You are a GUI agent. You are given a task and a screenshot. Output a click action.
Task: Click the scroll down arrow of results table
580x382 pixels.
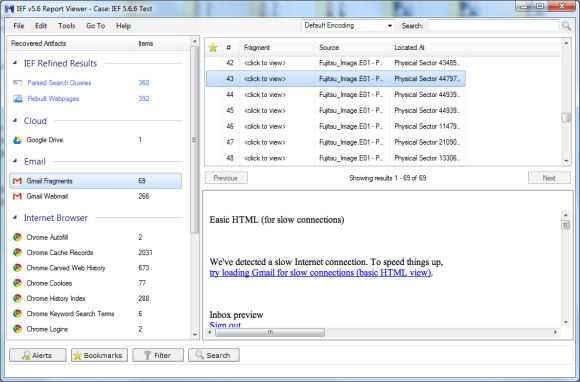point(566,161)
